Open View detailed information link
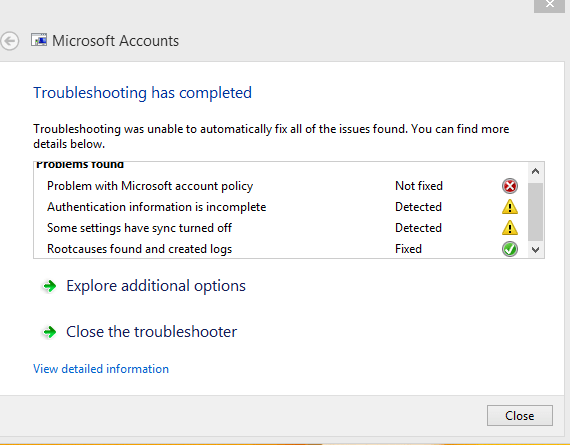Viewport: 570px width, 445px height. coord(101,369)
